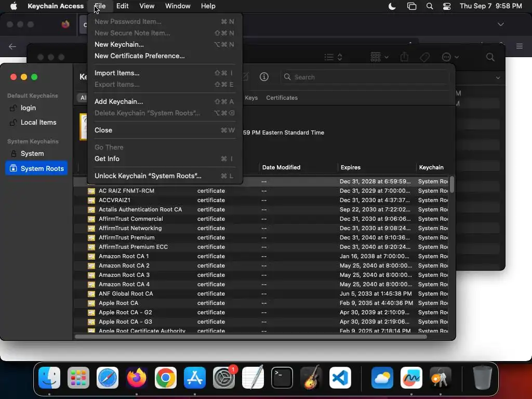Click search icon in background Finder window
The height and width of the screenshot is (399, 532).
click(490, 57)
